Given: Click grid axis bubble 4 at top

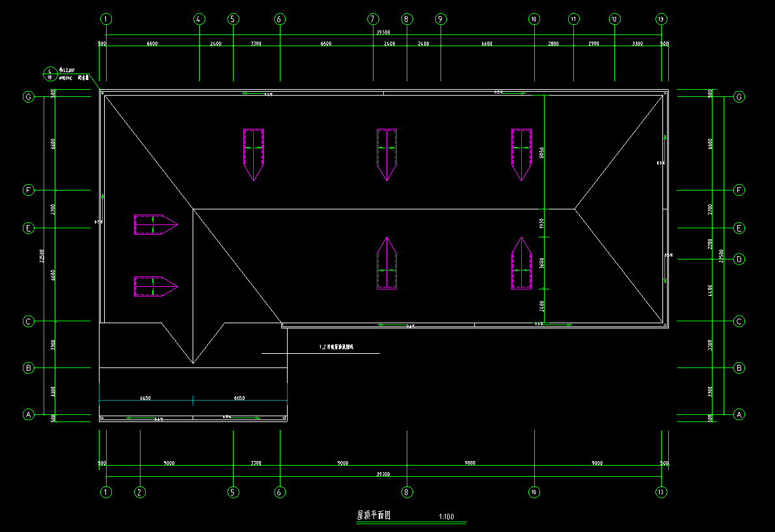Looking at the screenshot, I should pyautogui.click(x=199, y=20).
